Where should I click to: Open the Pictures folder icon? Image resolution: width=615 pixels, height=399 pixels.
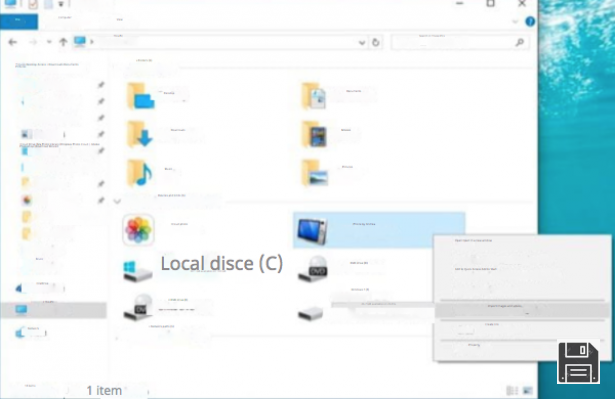pos(314,173)
